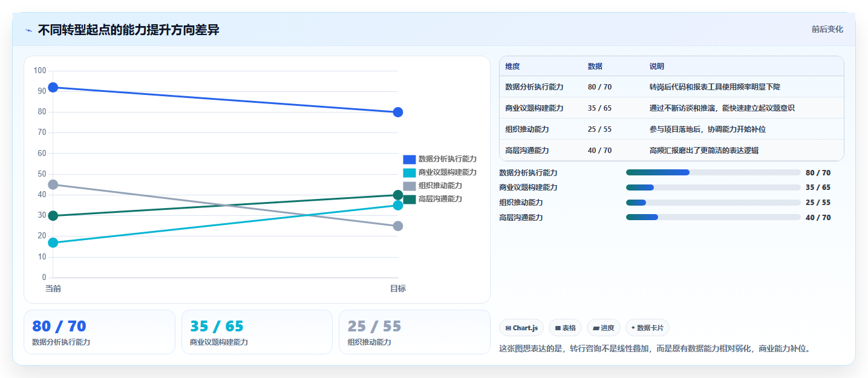Click description 参与项目落地后,协调能力开始补位
The height and width of the screenshot is (378, 868).
point(708,129)
